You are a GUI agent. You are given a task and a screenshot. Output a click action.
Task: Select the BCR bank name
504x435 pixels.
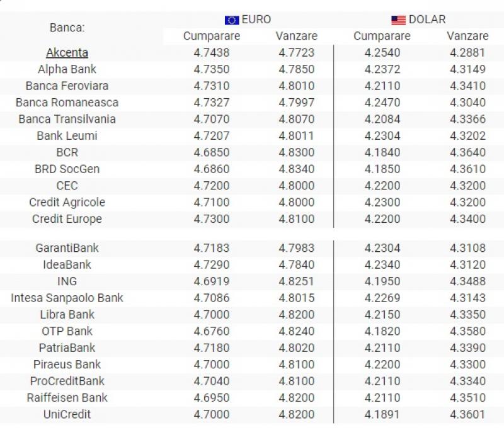click(67, 152)
